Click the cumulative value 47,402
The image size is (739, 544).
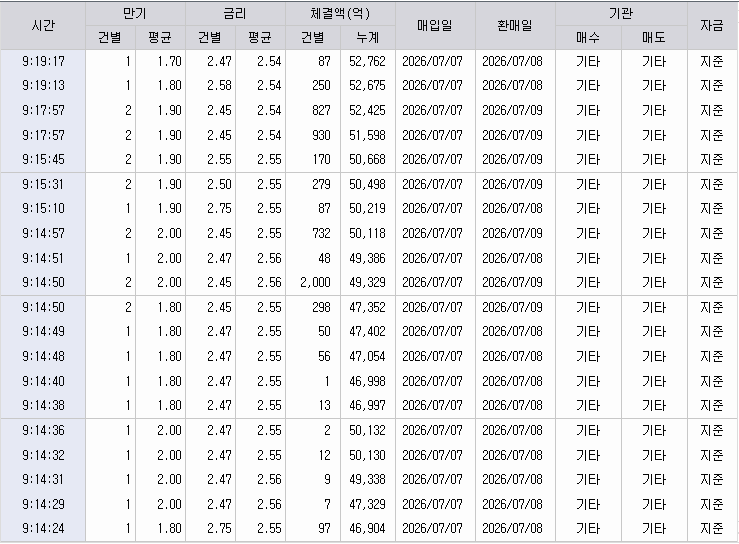click(367, 331)
